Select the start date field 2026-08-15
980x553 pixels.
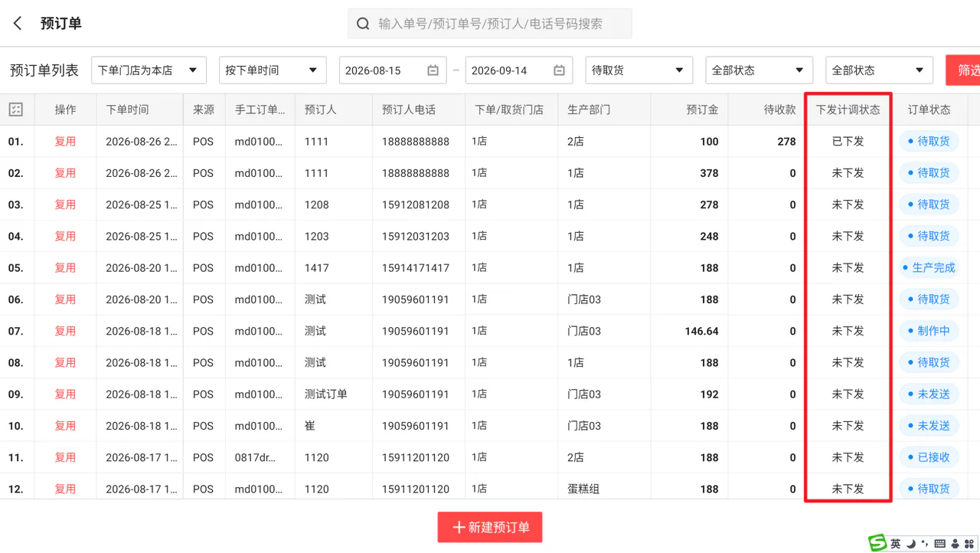pos(393,70)
